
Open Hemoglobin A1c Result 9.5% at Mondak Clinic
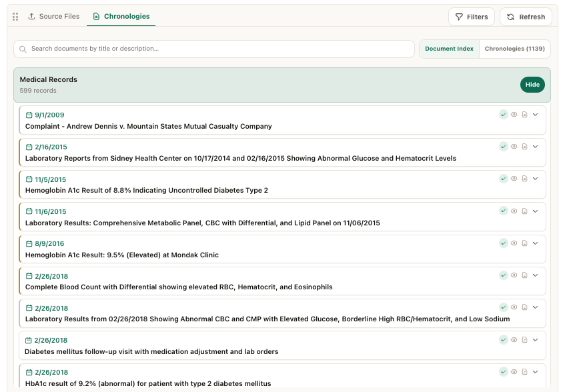[121, 255]
